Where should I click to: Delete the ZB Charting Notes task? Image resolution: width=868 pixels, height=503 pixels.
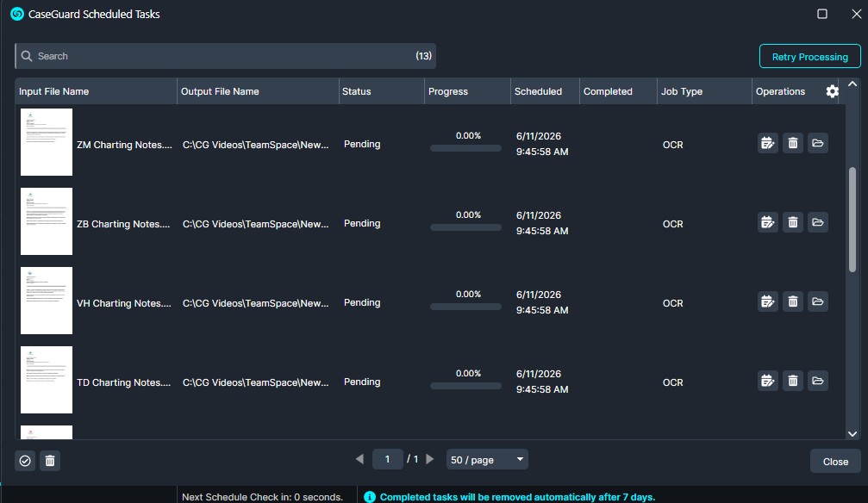click(x=793, y=222)
